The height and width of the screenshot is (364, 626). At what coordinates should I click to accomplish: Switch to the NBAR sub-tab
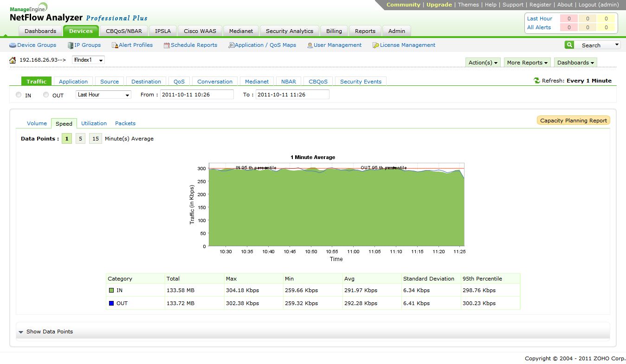tap(289, 82)
